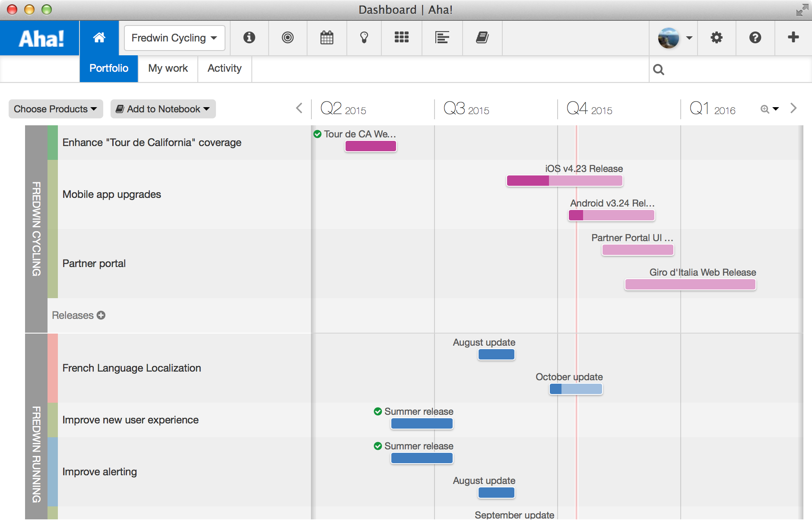812x528 pixels.
Task: Switch to the My work tab
Action: click(168, 68)
